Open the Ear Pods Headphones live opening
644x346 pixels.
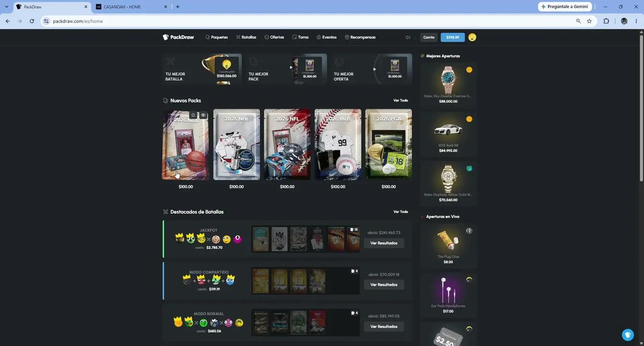point(448,294)
